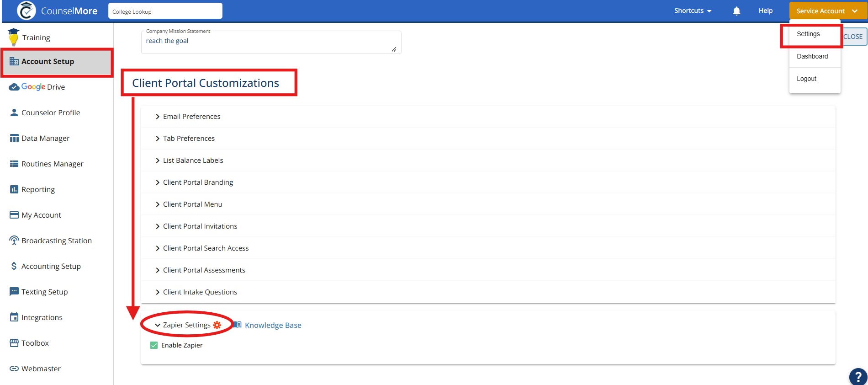Click the Data Manager table icon
Screen dimensions: 868x385
tap(14, 138)
